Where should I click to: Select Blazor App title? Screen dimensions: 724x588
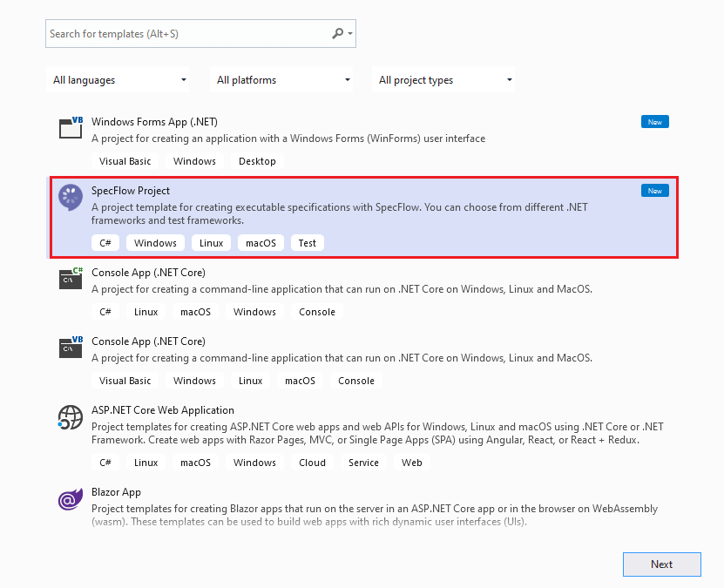(116, 492)
